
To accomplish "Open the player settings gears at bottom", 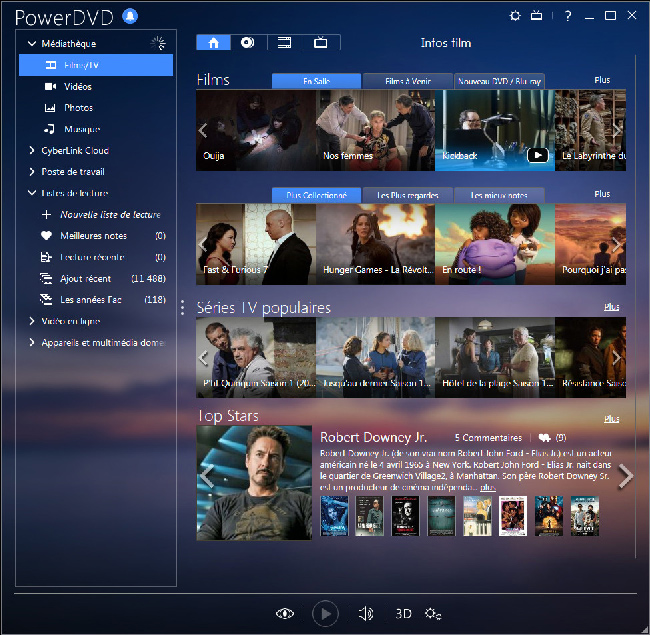I will click(433, 613).
